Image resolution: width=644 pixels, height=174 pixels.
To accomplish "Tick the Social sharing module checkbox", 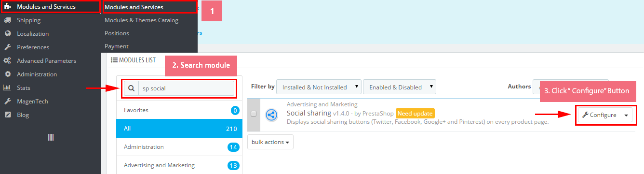I will point(254,115).
